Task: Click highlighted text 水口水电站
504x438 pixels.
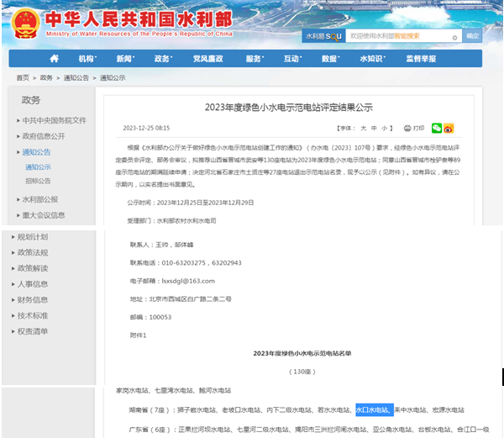Action: (x=373, y=409)
